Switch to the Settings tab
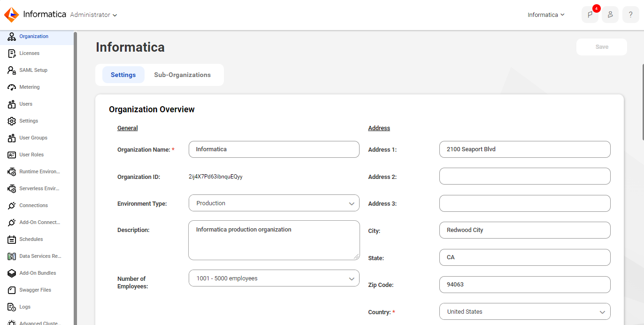The width and height of the screenshot is (644, 325). [x=123, y=75]
